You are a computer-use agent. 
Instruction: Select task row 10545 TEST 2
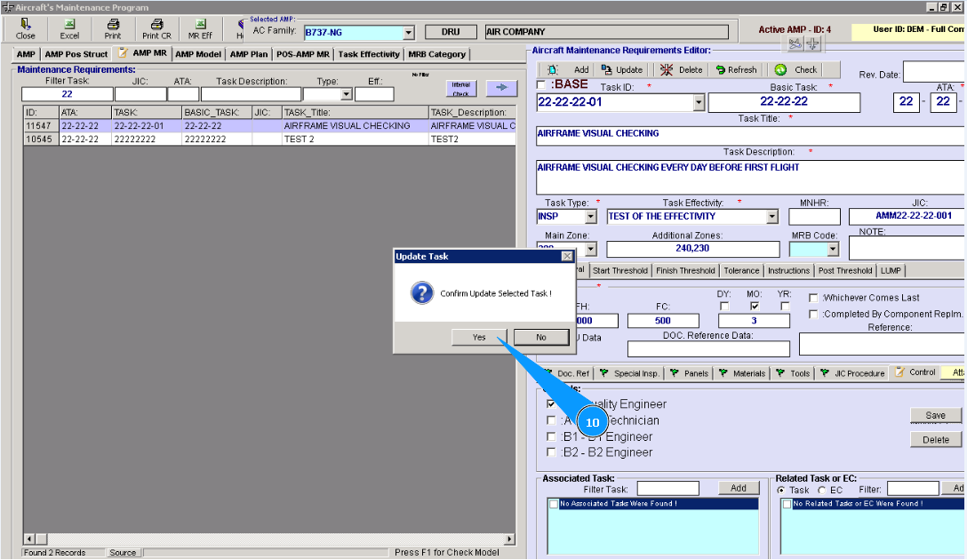click(269, 140)
